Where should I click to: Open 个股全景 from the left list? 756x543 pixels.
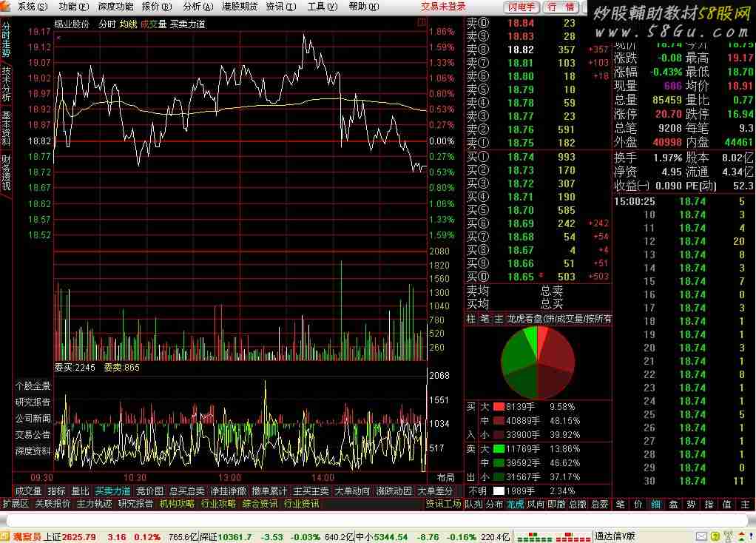click(33, 385)
